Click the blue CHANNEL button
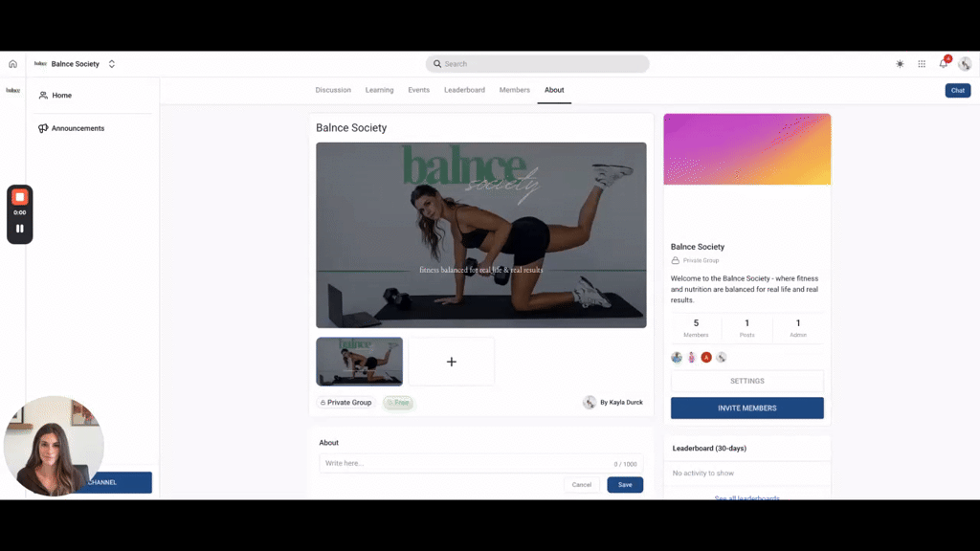This screenshot has height=551, width=980. pyautogui.click(x=117, y=482)
